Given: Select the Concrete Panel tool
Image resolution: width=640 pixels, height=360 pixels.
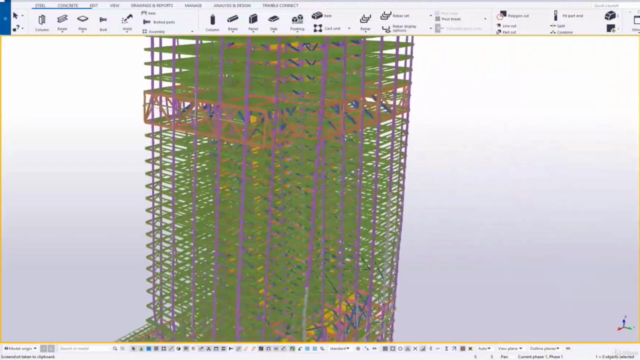Looking at the screenshot, I should (x=253, y=22).
